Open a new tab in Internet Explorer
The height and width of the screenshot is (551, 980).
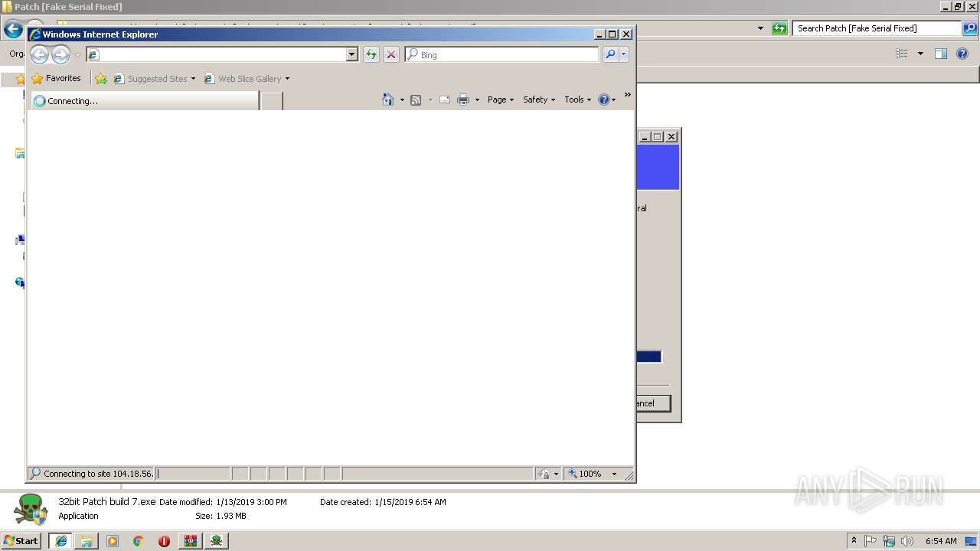point(272,100)
